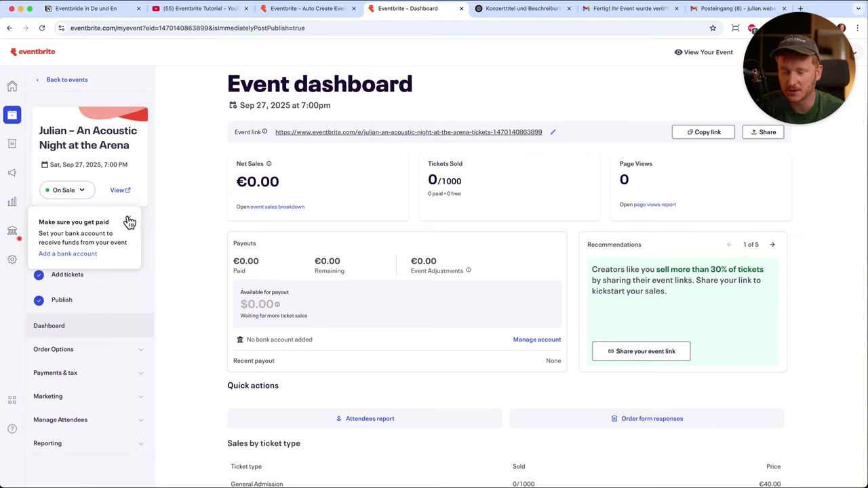Click Manage account link
The width and height of the screenshot is (868, 488).
pos(536,340)
